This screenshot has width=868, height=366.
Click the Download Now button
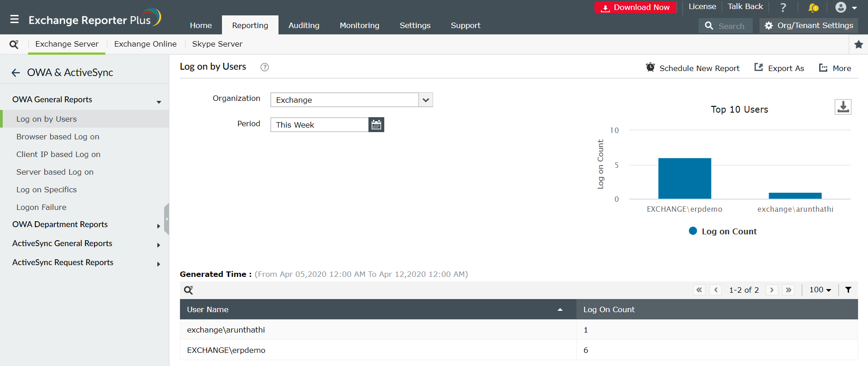pos(635,7)
